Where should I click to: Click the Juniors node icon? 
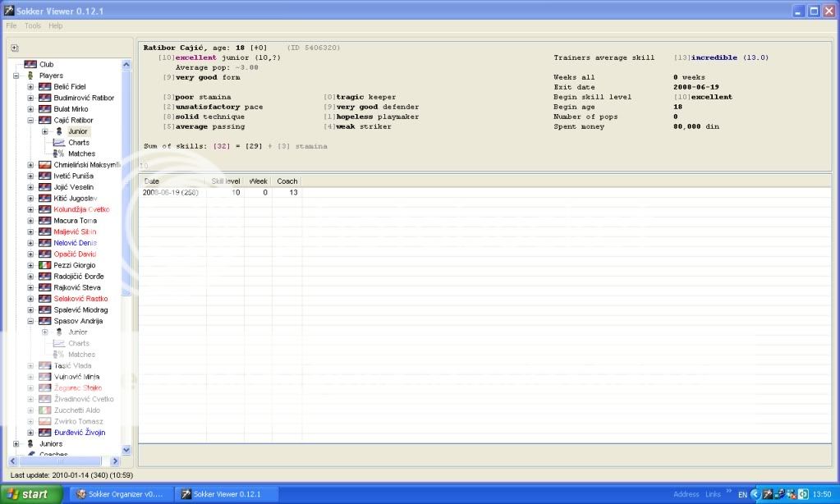pos(30,443)
